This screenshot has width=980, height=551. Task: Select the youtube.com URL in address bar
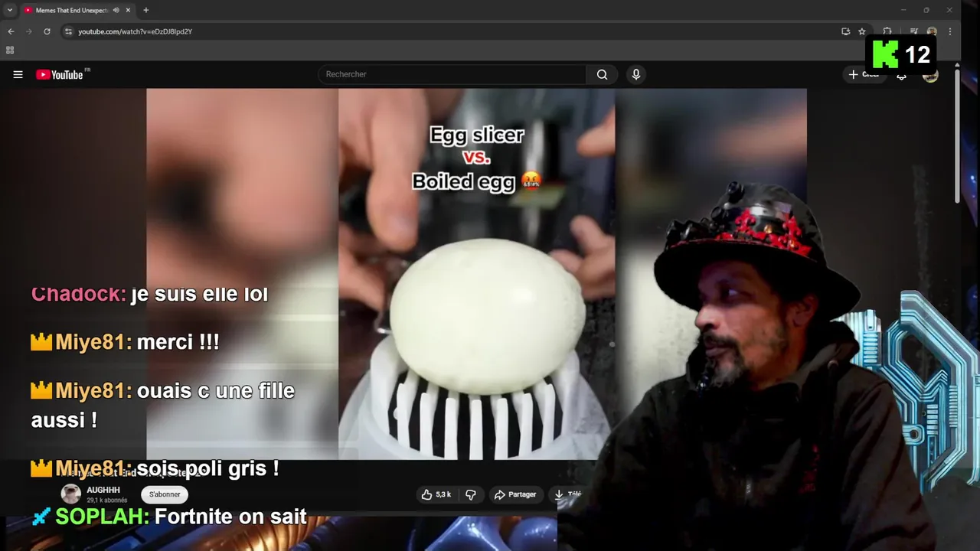135,31
